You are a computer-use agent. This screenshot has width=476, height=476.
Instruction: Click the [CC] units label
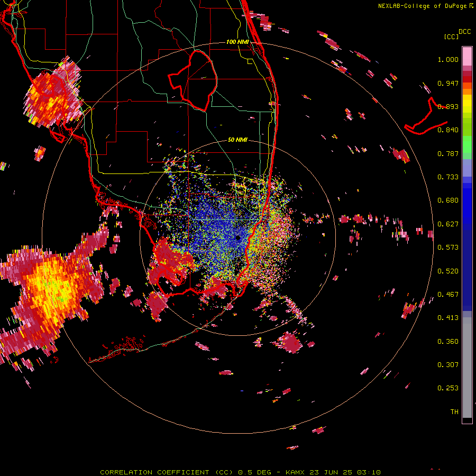tap(451, 36)
